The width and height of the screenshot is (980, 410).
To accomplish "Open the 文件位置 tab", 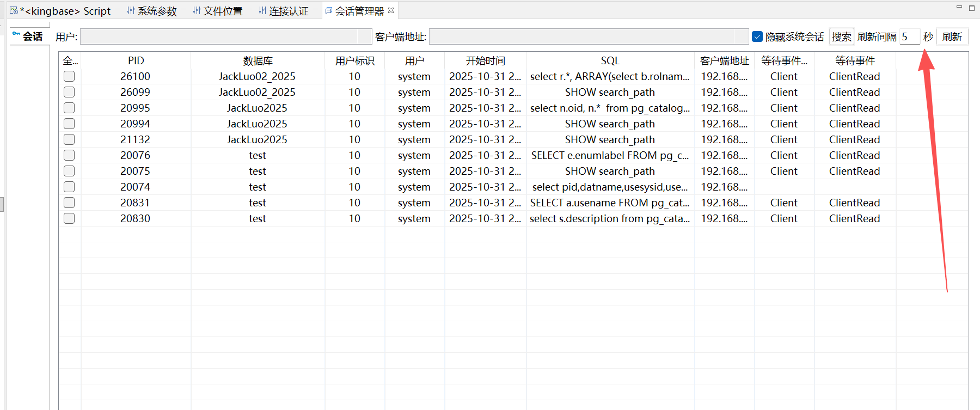I will (218, 11).
